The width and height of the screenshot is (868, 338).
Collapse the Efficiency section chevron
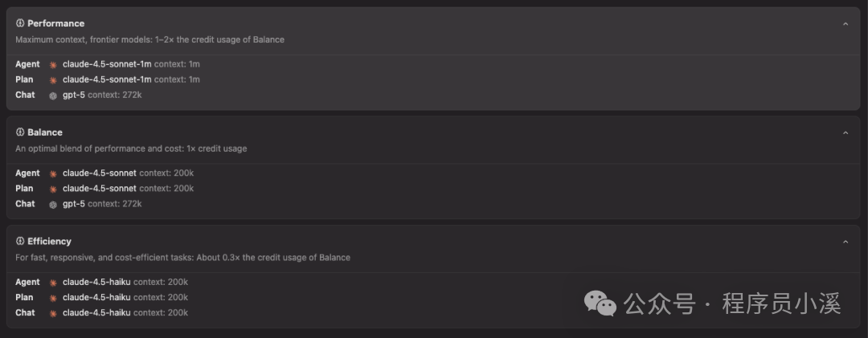[x=845, y=242]
